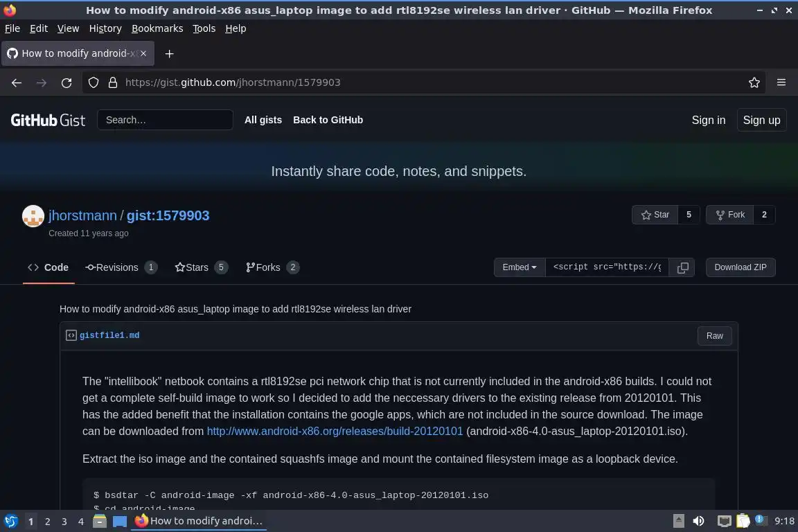Viewport: 798px width, 532px height.
Task: Focus the gist Search field
Action: (x=165, y=120)
